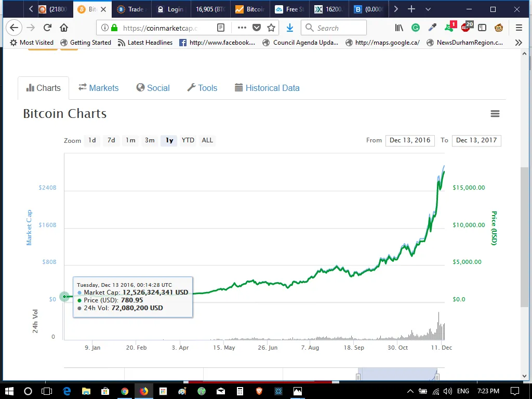Launch Microsoft Edge from taskbar
This screenshot has height=399, width=532.
pos(66,391)
